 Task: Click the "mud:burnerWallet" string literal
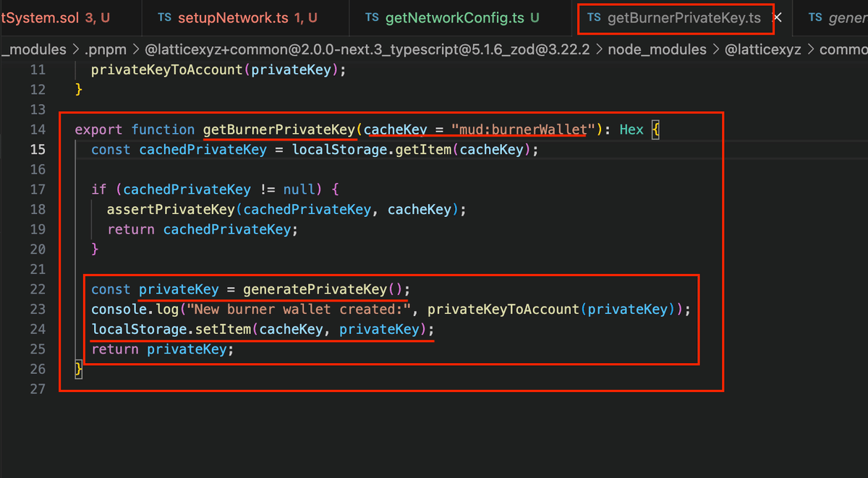pyautogui.click(x=523, y=130)
